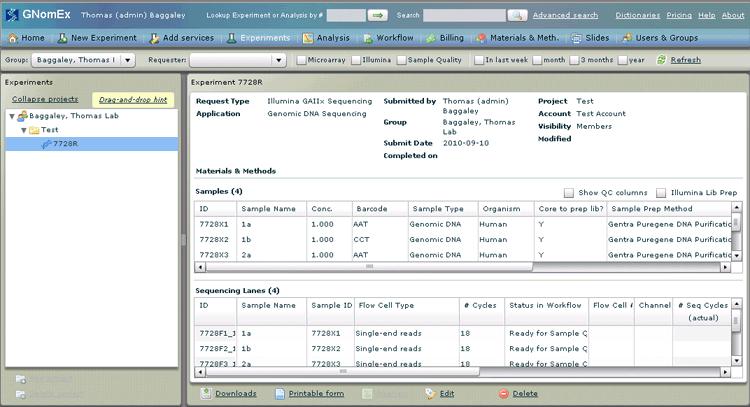
Task: Click the Downloads icon
Action: (206, 393)
